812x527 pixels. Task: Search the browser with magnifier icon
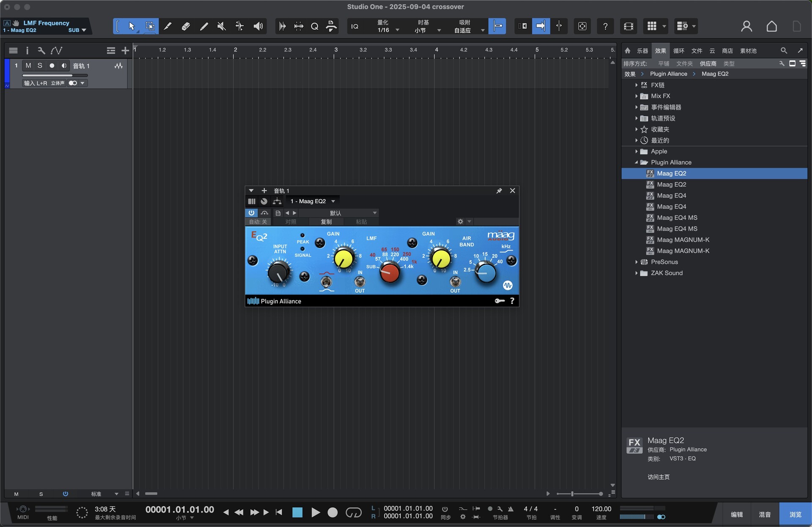(784, 51)
